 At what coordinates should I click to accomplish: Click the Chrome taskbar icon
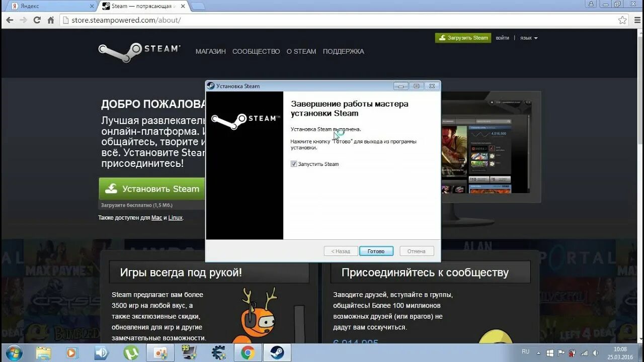248,353
